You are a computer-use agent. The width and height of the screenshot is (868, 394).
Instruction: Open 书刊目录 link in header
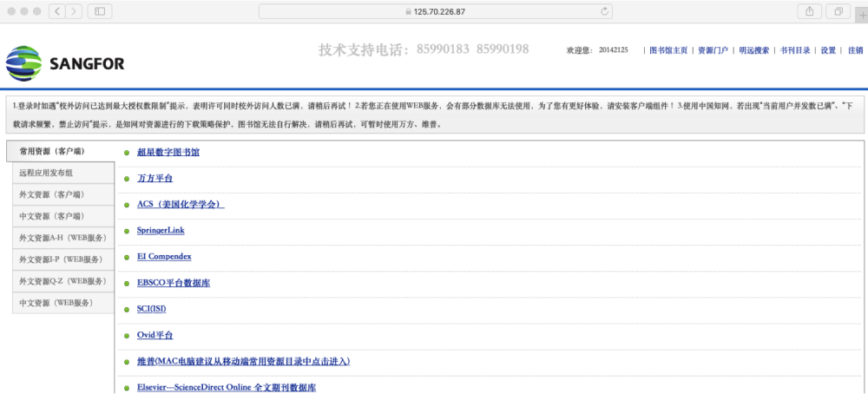point(795,50)
